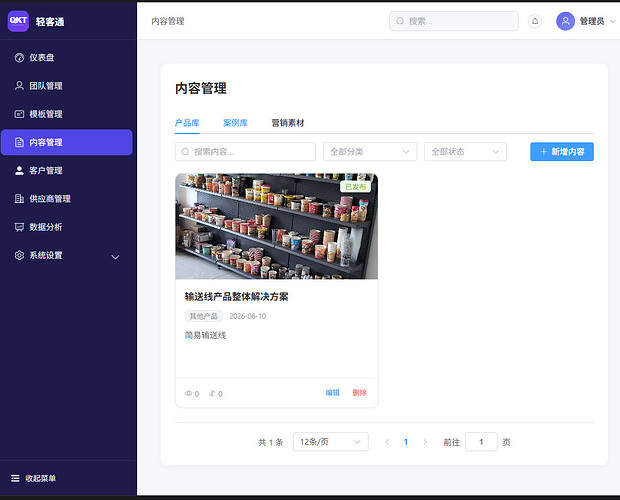Click the 简易输送线 description text
Screen dimensions: 620x500
tap(205, 336)
